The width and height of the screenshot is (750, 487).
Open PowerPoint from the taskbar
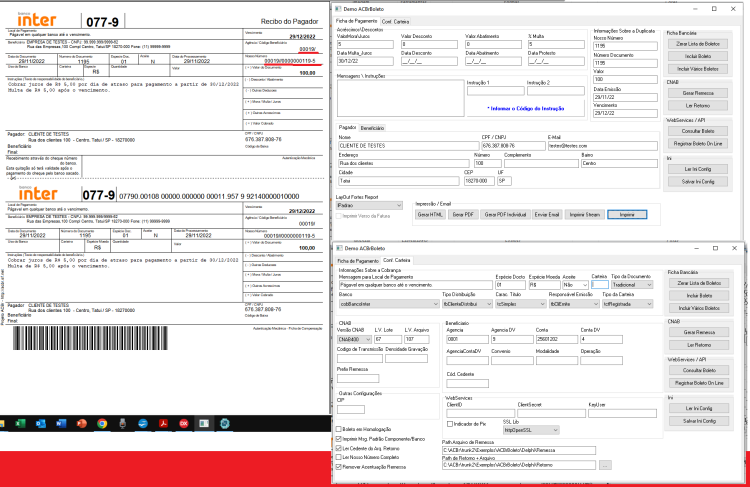point(82,423)
